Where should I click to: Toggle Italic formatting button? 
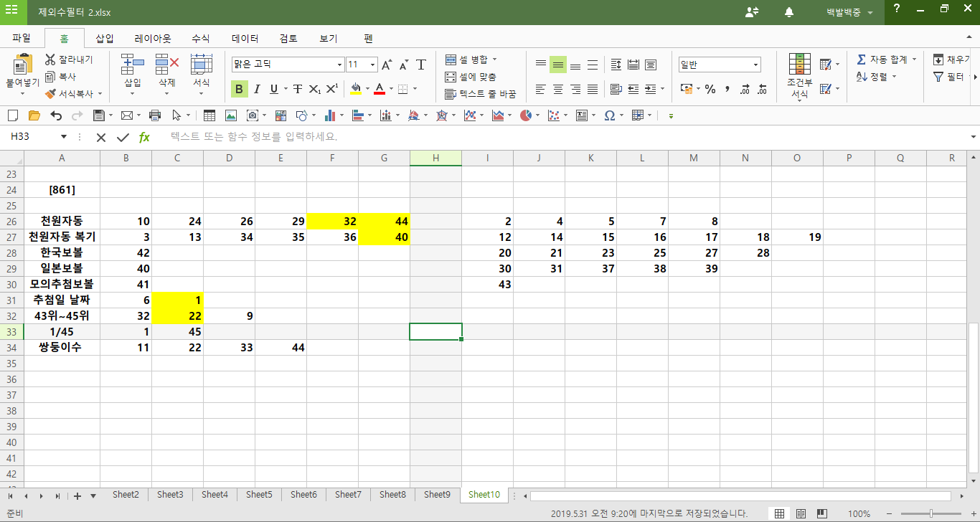[x=256, y=90]
